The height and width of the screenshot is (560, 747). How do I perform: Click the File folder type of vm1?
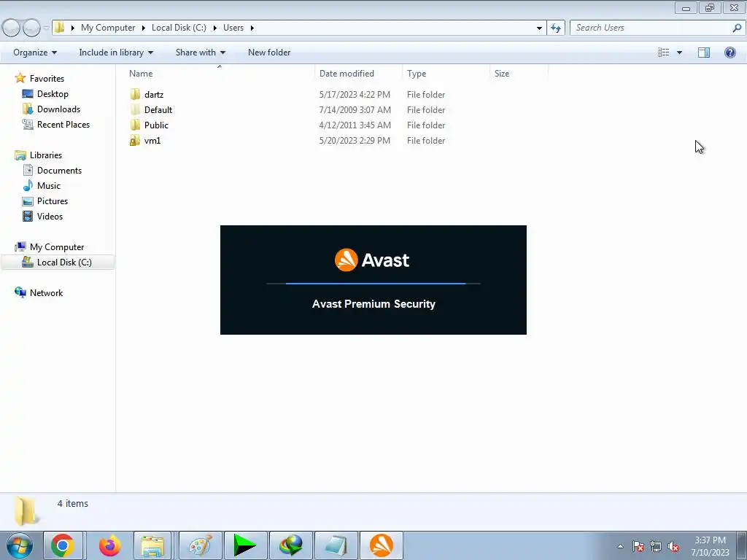[x=426, y=141]
